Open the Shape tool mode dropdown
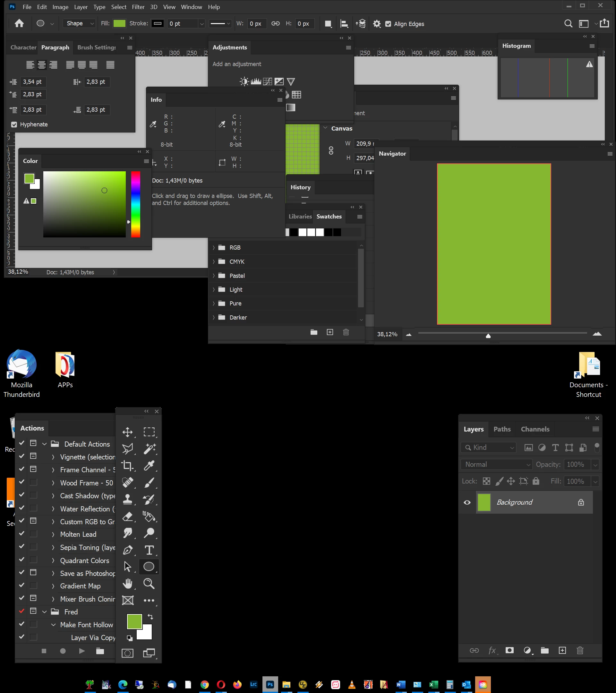Screen dimensions: 616x693 79,23
